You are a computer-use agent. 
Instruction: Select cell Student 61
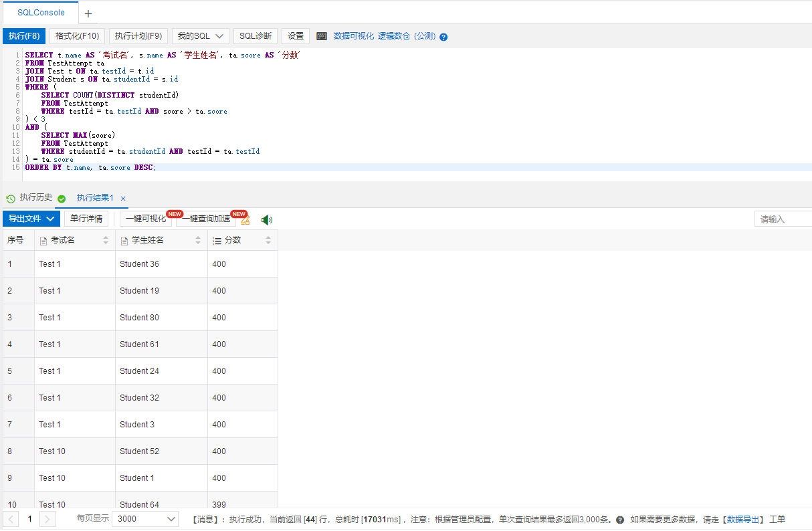point(161,344)
